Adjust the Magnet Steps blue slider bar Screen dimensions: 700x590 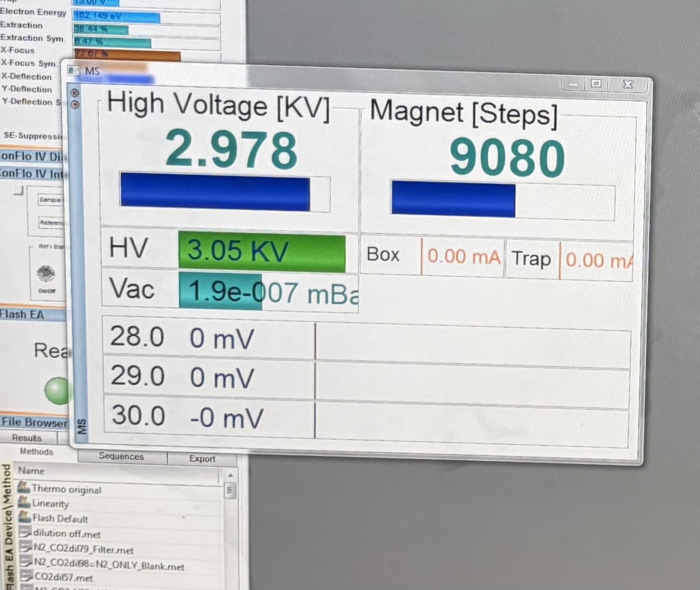503,200
